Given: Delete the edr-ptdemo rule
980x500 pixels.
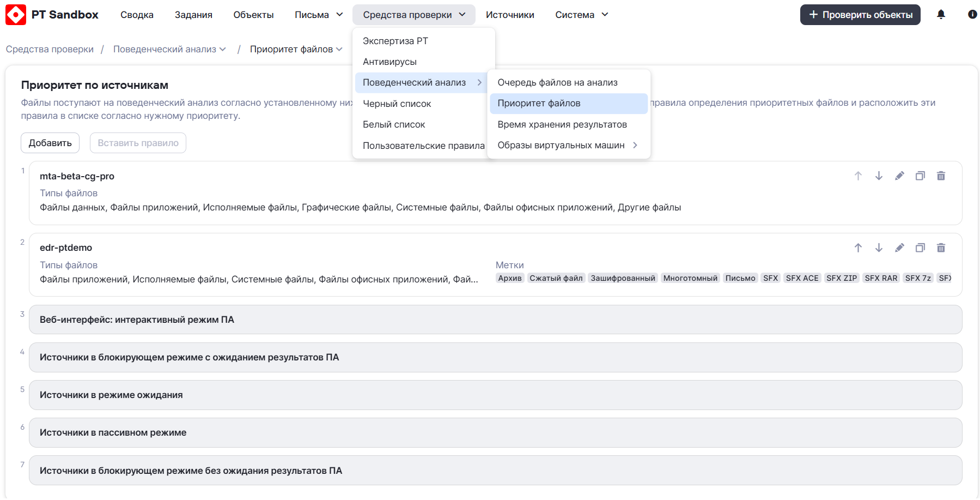Looking at the screenshot, I should click(941, 248).
